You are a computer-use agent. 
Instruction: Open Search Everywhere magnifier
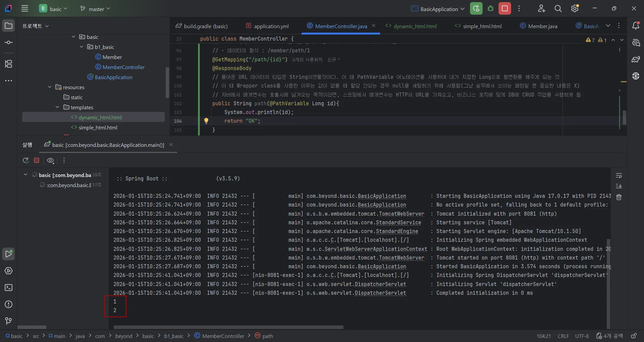click(558, 9)
